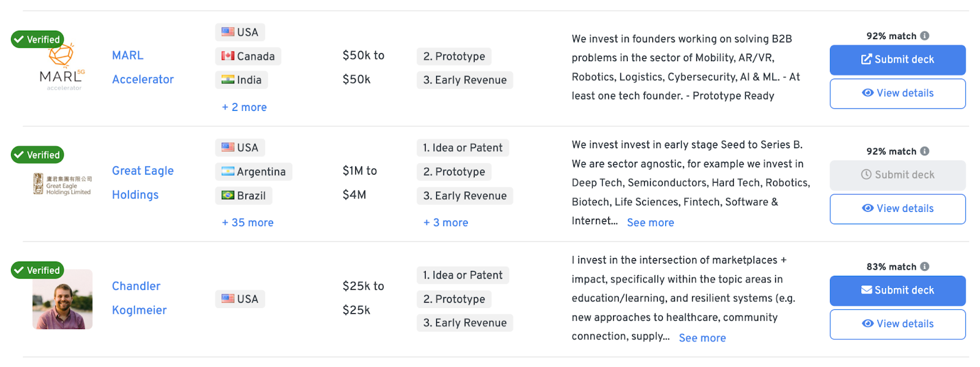This screenshot has width=980, height=367.
Task: View details for Great Eagle Holdings
Action: pos(897,208)
